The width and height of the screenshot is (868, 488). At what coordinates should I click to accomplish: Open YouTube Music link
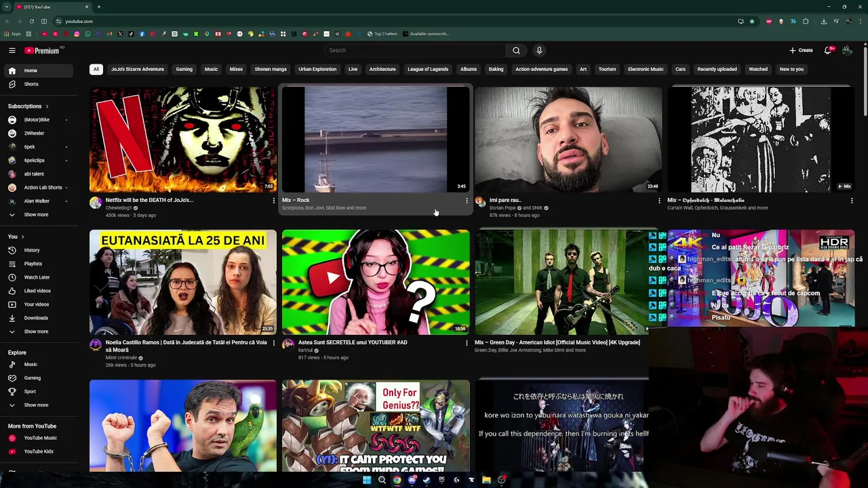38,438
